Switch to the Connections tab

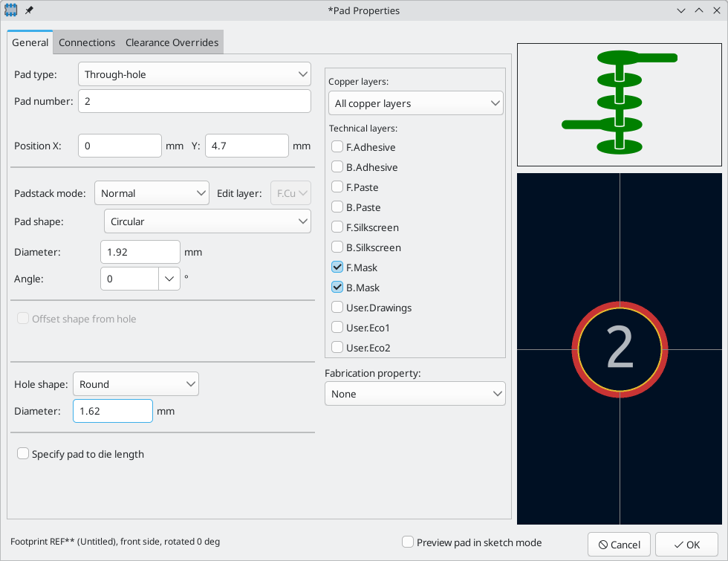[87, 42]
